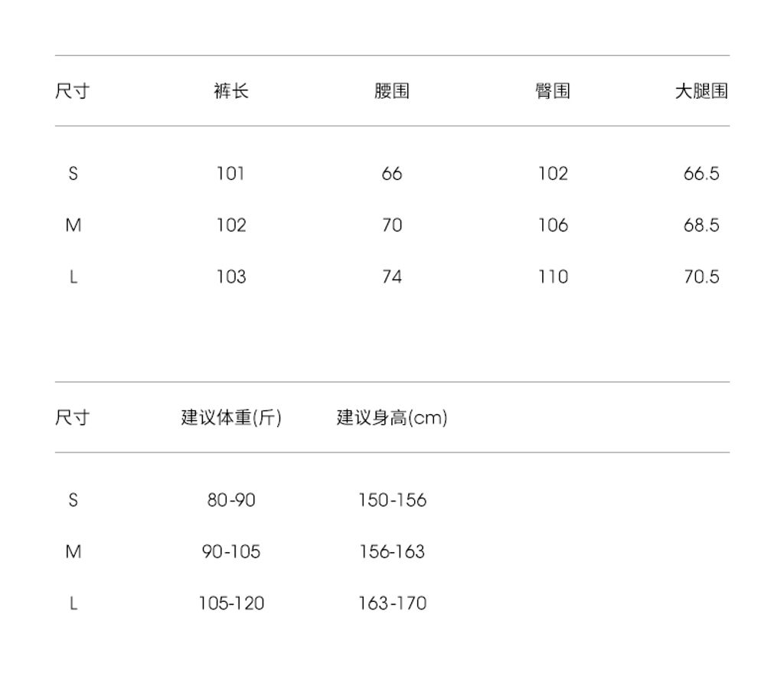Click thigh value 66.5
Viewport: 784px width, 673px height.
tap(701, 174)
